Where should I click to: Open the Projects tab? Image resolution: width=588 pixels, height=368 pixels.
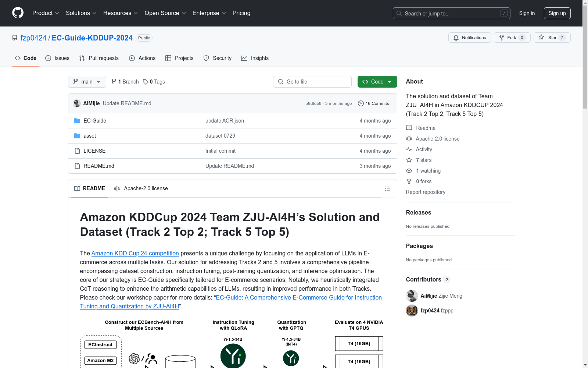point(179,58)
